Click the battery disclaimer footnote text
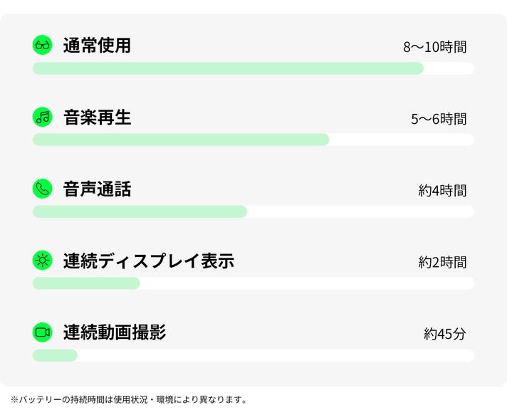The image size is (507, 420). click(128, 400)
